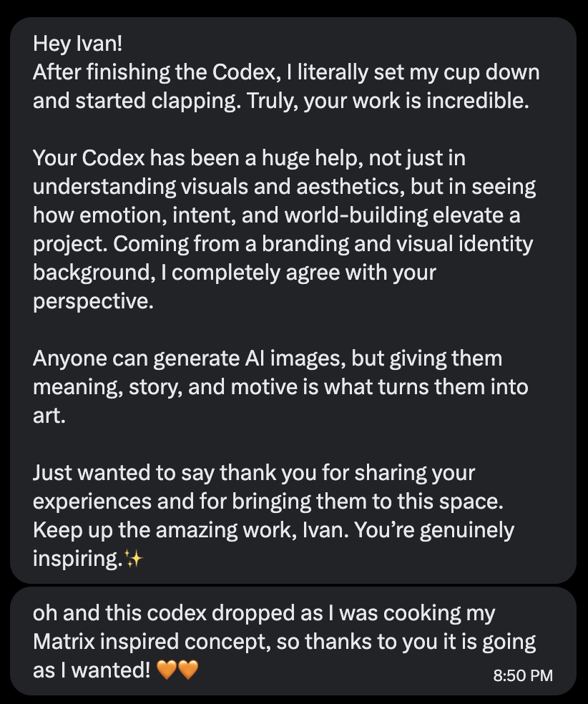Click the 8:50 PM message timestamp
Screen dimensions: 588x704
click(x=524, y=675)
